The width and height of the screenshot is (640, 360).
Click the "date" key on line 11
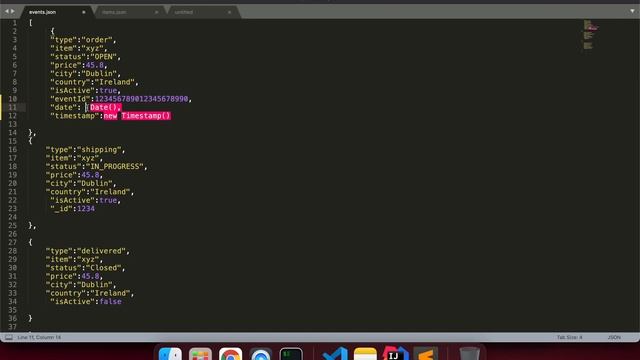pyautogui.click(x=63, y=107)
